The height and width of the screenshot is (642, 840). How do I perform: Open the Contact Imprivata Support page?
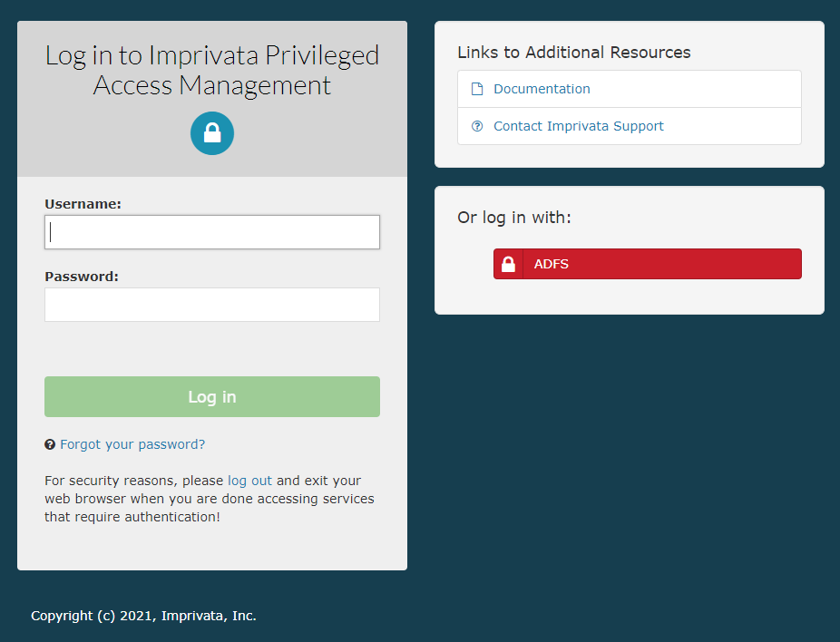pos(579,126)
